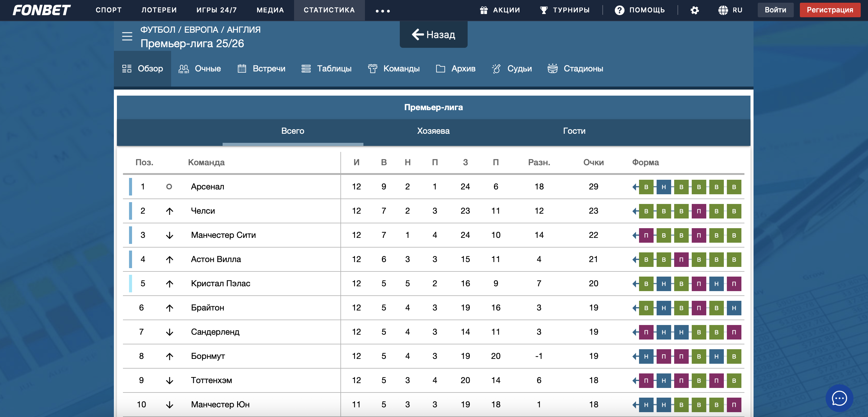Click the Войти login button
This screenshot has height=417, width=868.
(775, 10)
